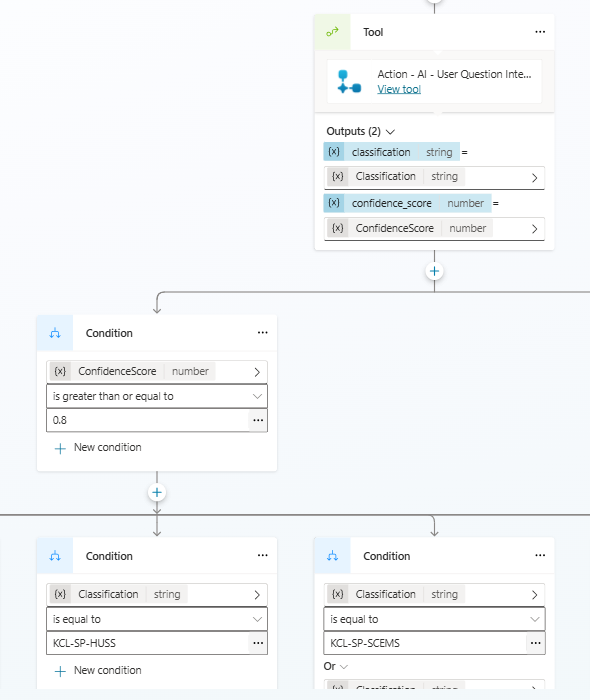Click the confidence_score number output variable
Screen dimensions: 590x700
(x=407, y=203)
